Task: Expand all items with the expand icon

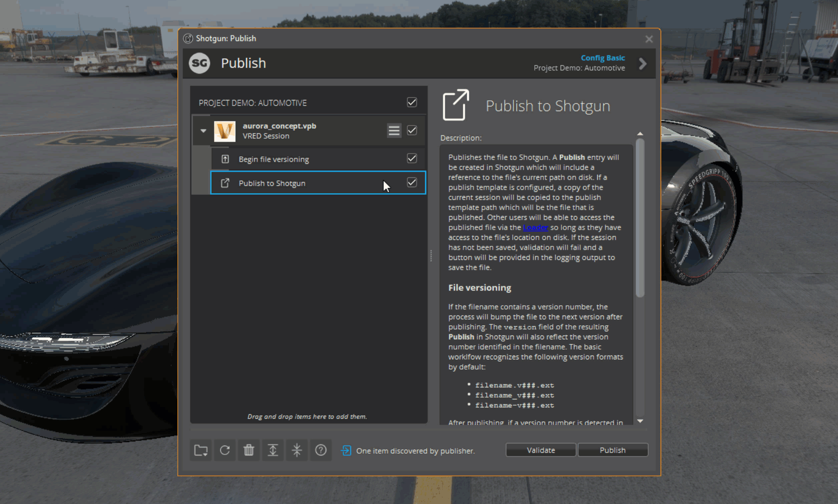Action: (x=272, y=450)
